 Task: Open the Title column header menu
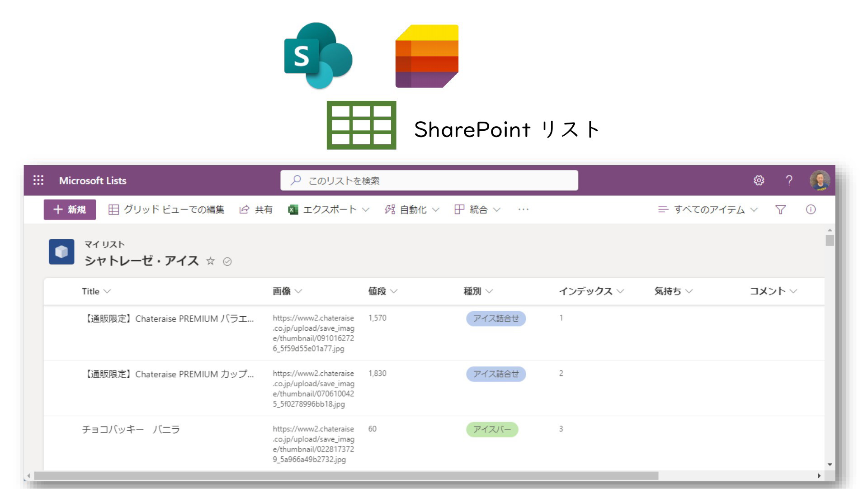96,291
